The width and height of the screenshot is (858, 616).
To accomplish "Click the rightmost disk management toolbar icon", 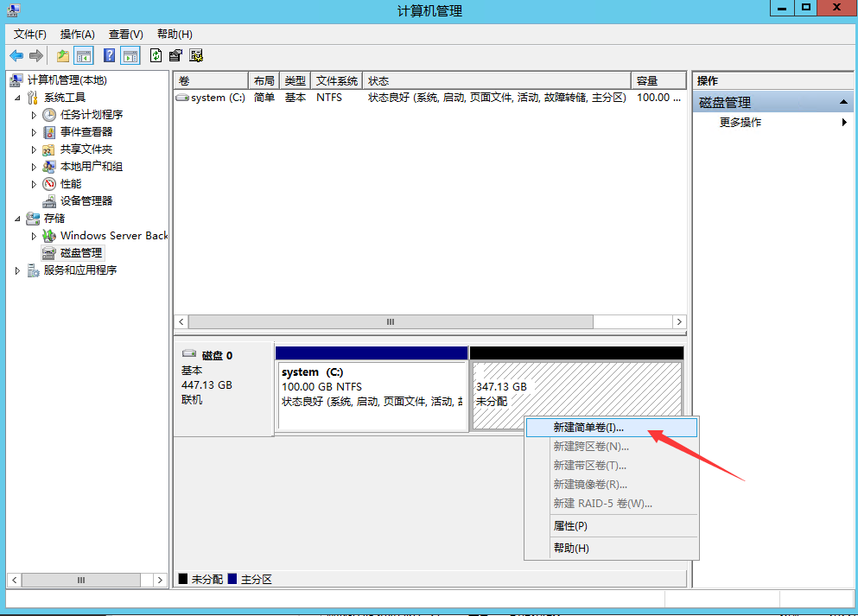I will point(197,55).
